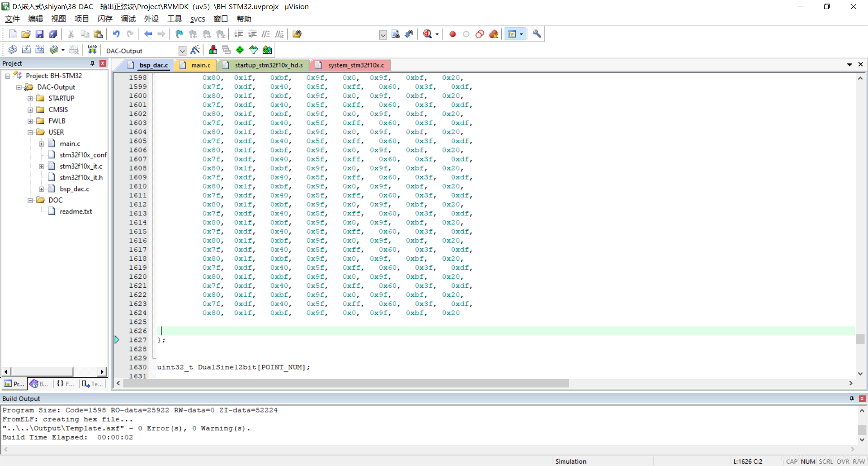Screen dimensions: 868x466
Task: Click the Project panel horizontal scrollbar
Action: (42, 371)
